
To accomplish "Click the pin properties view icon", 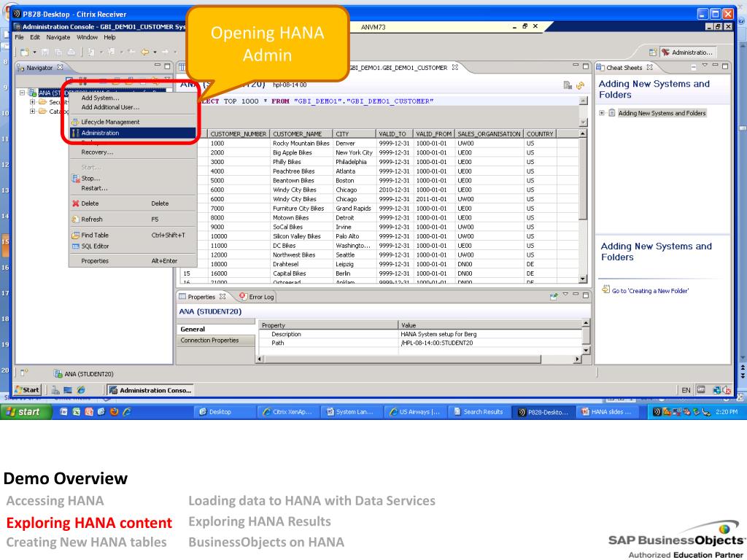I will click(x=554, y=296).
